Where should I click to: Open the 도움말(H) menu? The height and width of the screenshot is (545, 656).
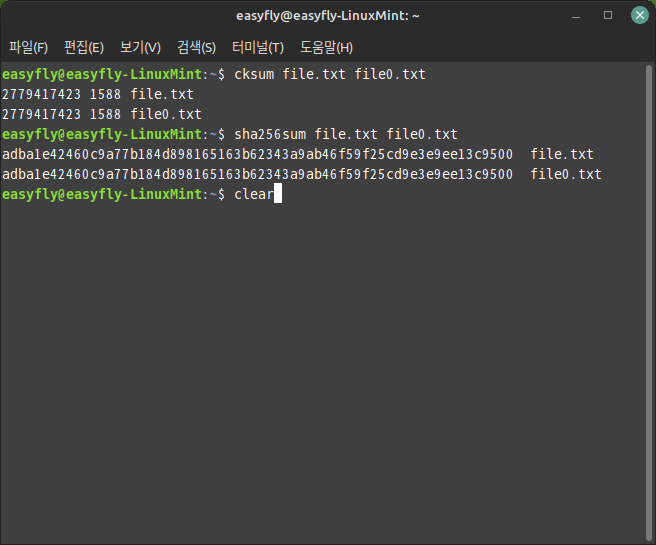[326, 47]
